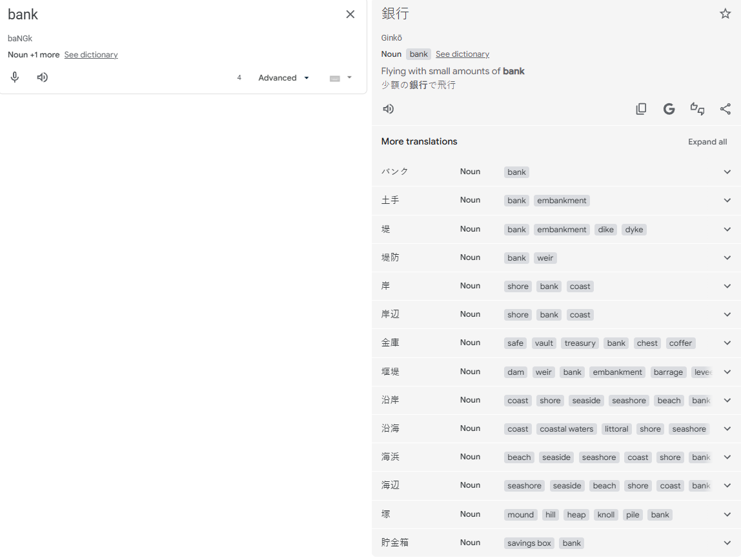Open See dictionary link under source word
The width and height of the screenshot is (741, 560).
click(91, 55)
